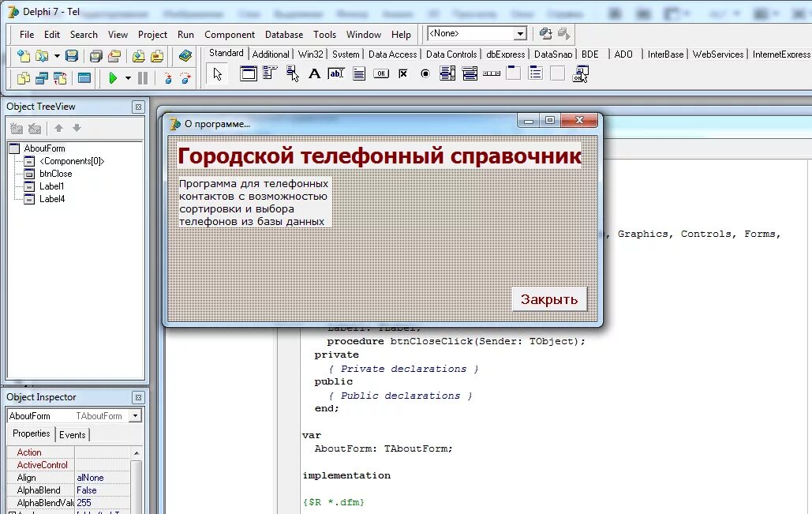This screenshot has width=812, height=514.
Task: Open the File menu
Action: (27, 34)
